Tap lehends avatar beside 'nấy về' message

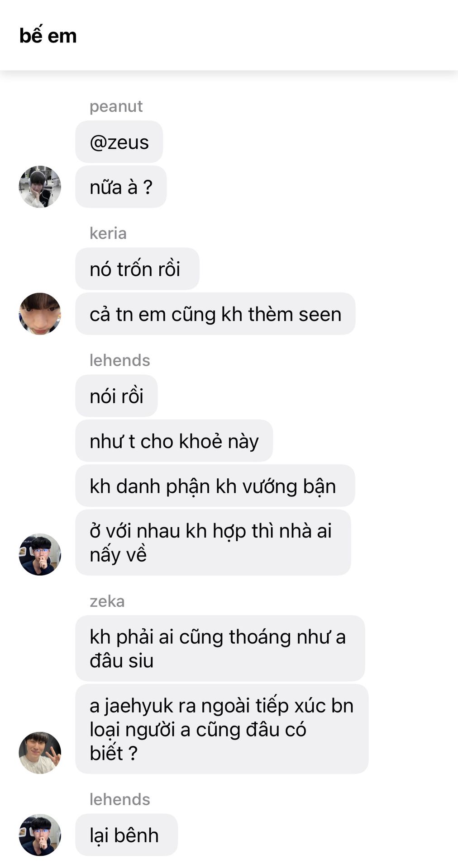40,554
